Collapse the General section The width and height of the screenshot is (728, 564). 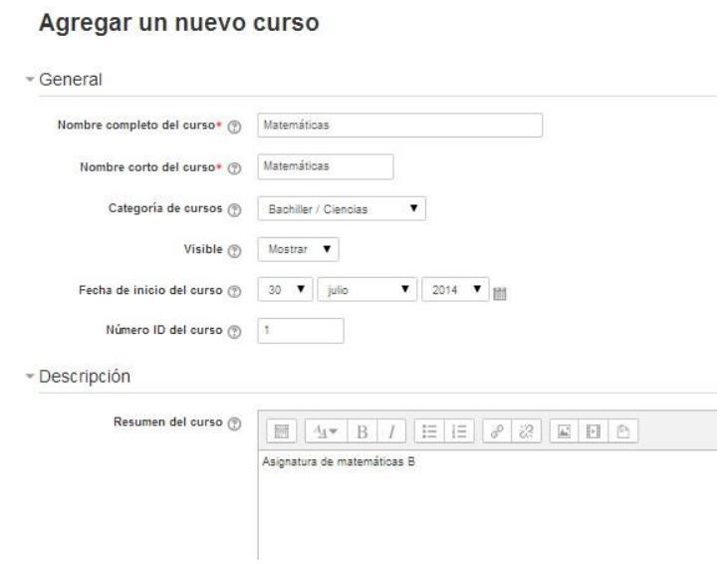click(x=30, y=79)
